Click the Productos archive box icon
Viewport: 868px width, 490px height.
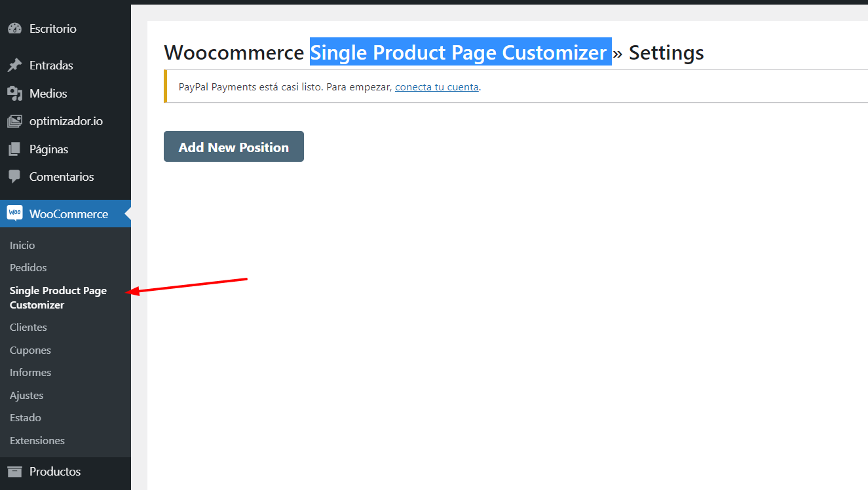(x=14, y=472)
